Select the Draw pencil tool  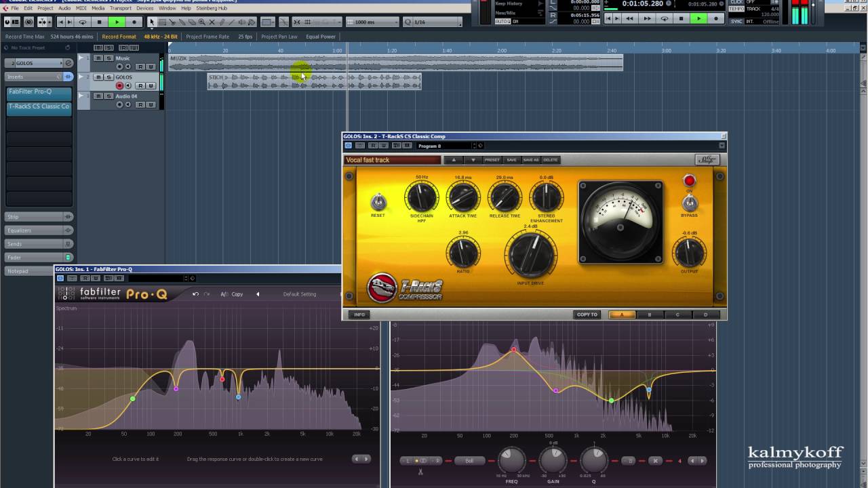point(222,22)
